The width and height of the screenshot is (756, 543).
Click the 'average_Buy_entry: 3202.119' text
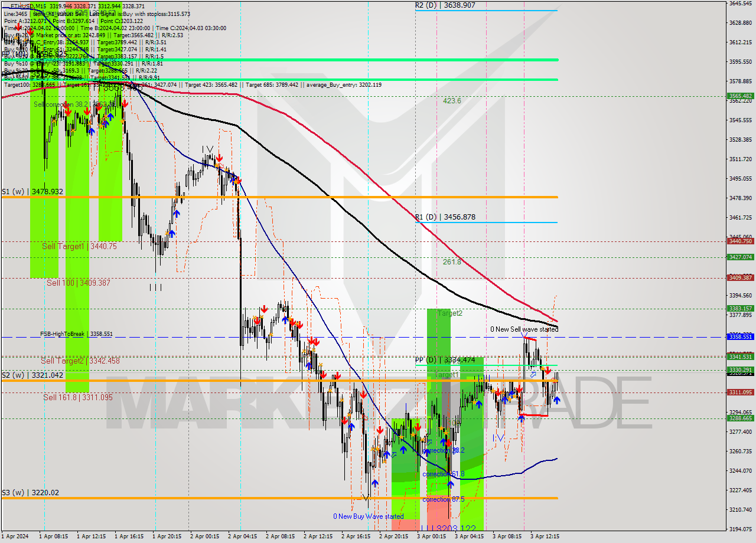[344, 85]
